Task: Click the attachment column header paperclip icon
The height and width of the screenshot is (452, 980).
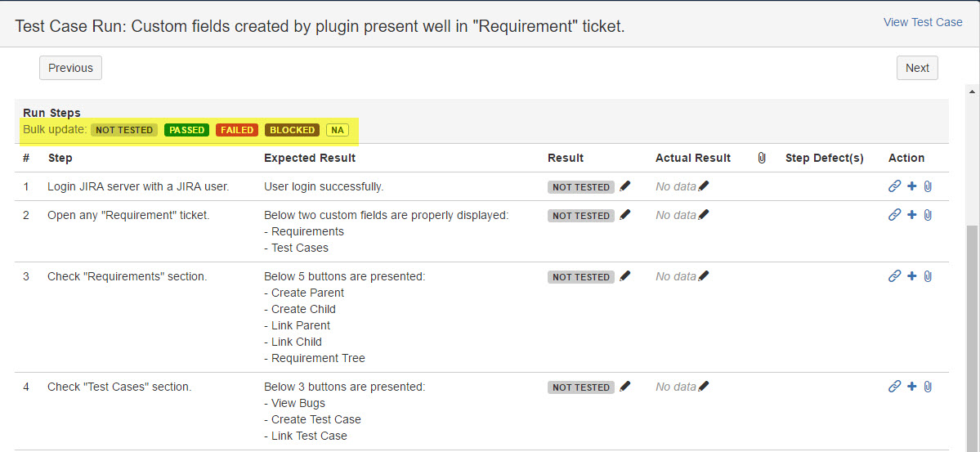Action: (762, 158)
